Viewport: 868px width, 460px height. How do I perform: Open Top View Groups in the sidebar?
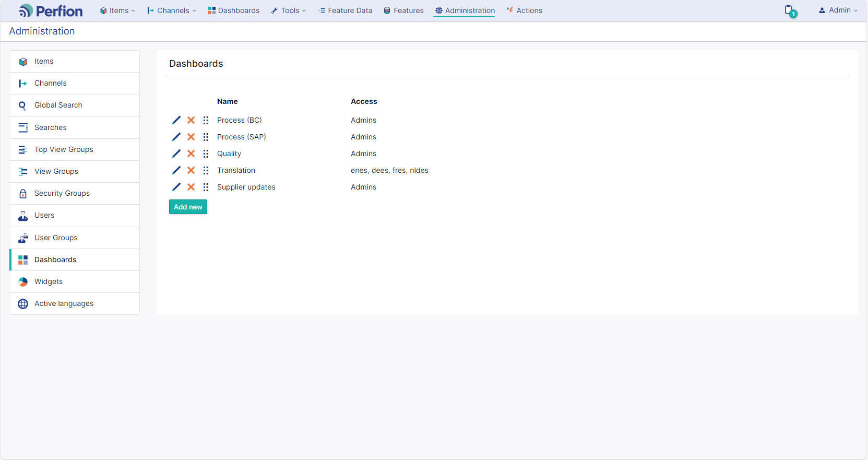point(75,150)
